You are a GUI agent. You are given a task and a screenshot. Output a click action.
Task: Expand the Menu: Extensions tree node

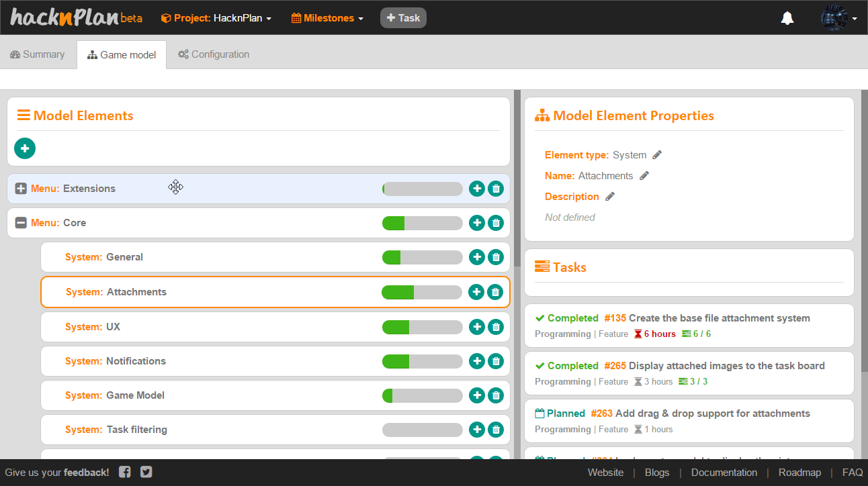pyautogui.click(x=21, y=189)
